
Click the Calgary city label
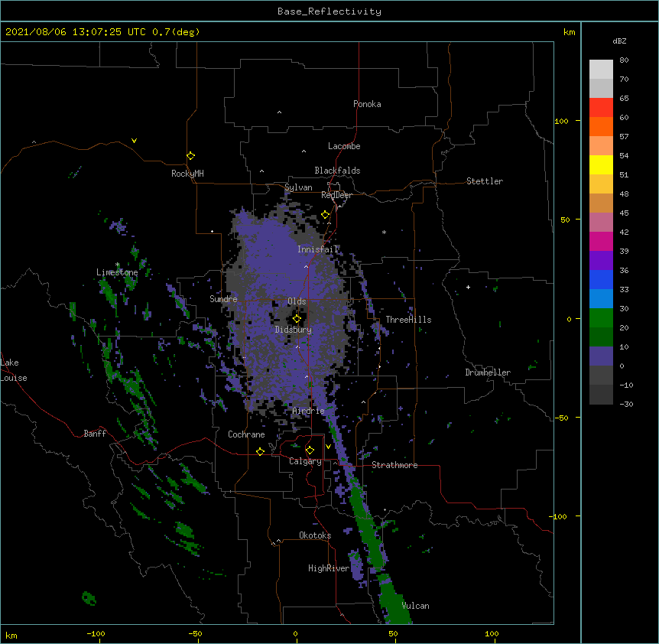point(306,461)
